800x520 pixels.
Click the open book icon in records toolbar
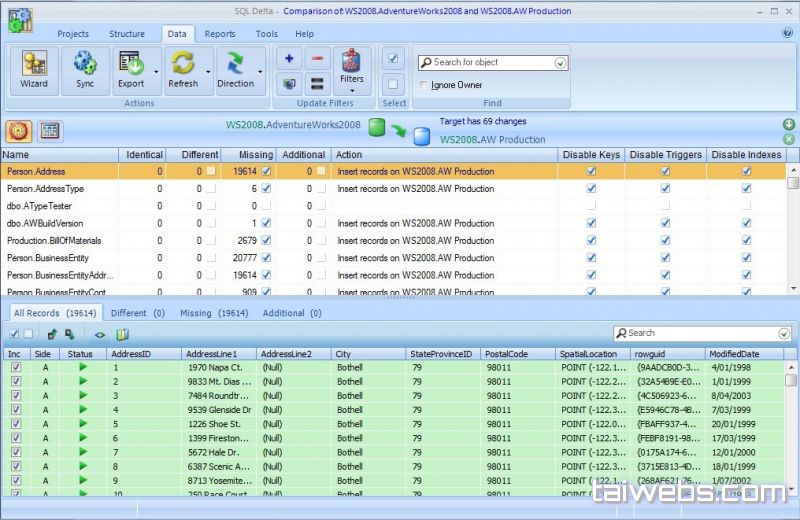(122, 334)
